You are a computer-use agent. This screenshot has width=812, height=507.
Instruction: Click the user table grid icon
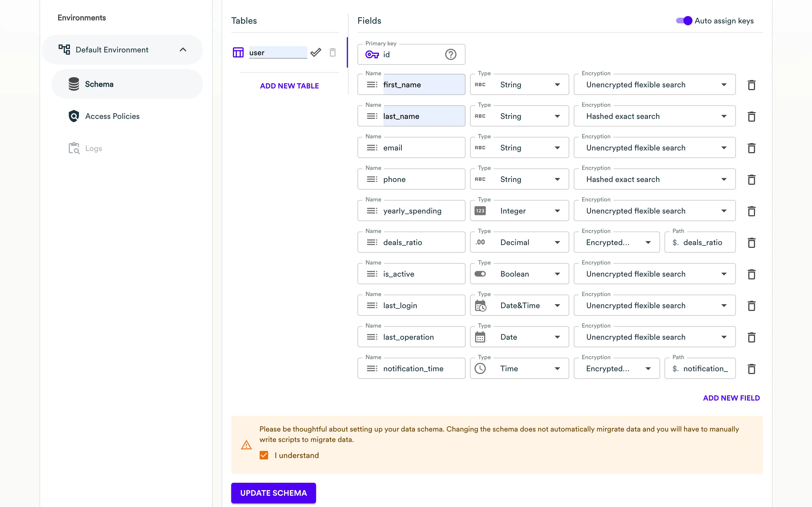coord(238,53)
